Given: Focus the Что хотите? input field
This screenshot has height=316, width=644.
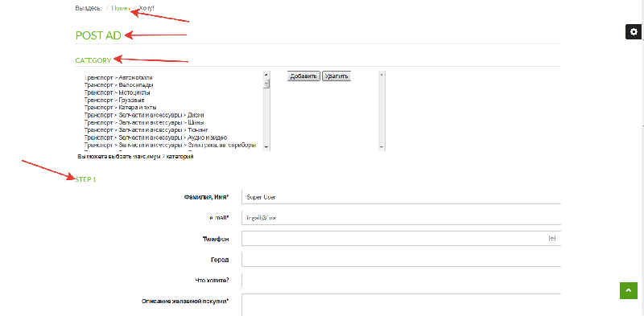Looking at the screenshot, I should 401,281.
